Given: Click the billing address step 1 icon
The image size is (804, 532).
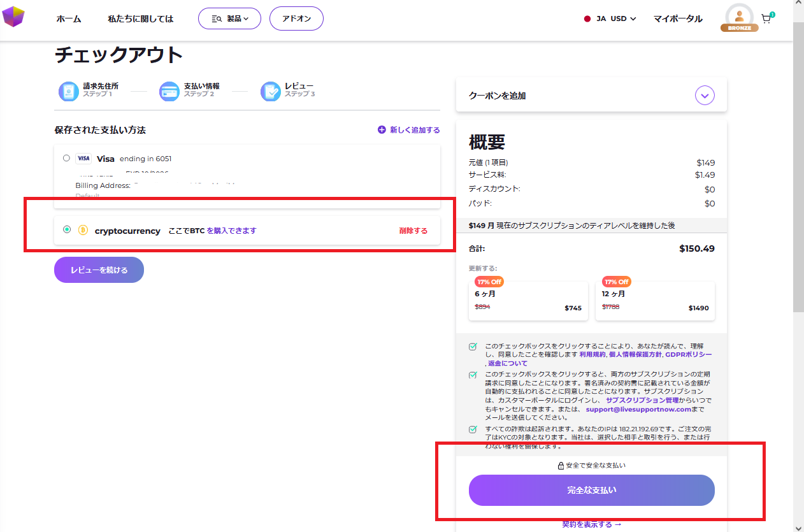Looking at the screenshot, I should tap(69, 91).
